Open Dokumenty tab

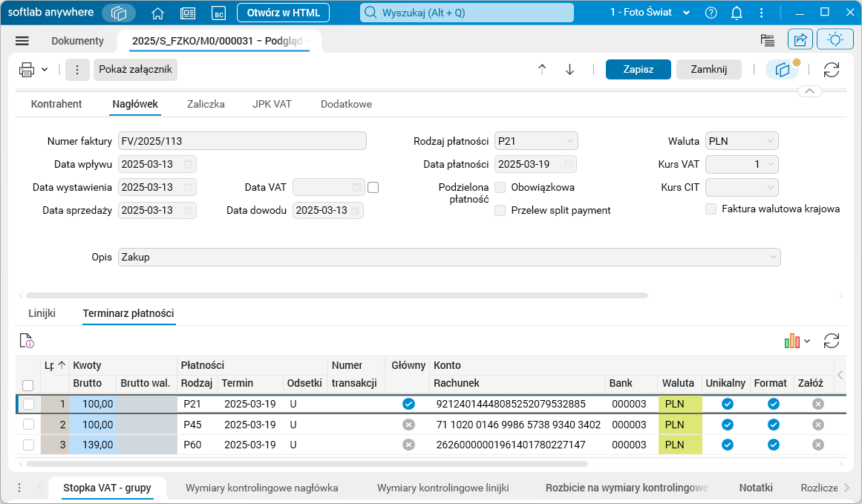pyautogui.click(x=77, y=41)
